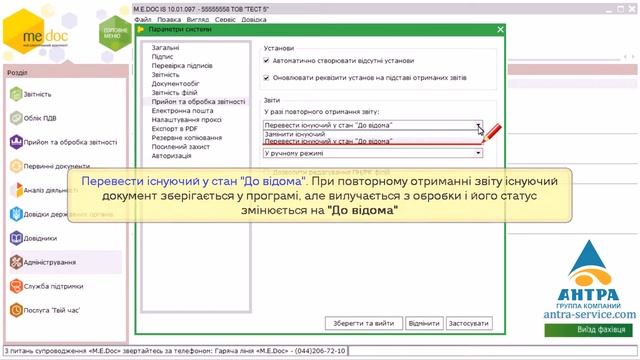640x360 pixels.
Task: Open the Довідка menu
Action: tap(253, 20)
